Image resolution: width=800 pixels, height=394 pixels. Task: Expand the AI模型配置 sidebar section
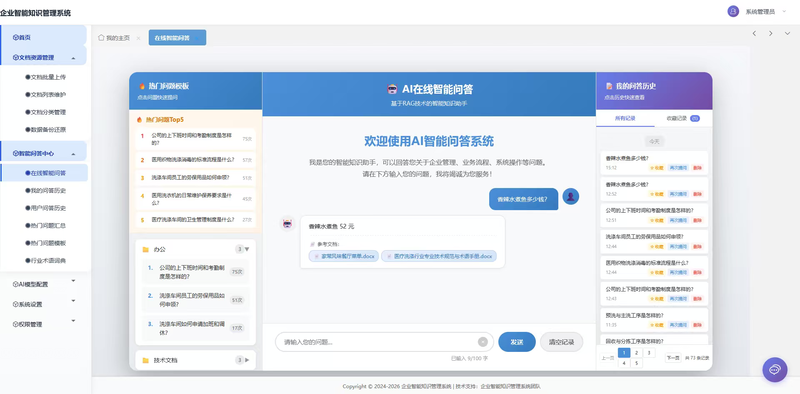pyautogui.click(x=73, y=281)
